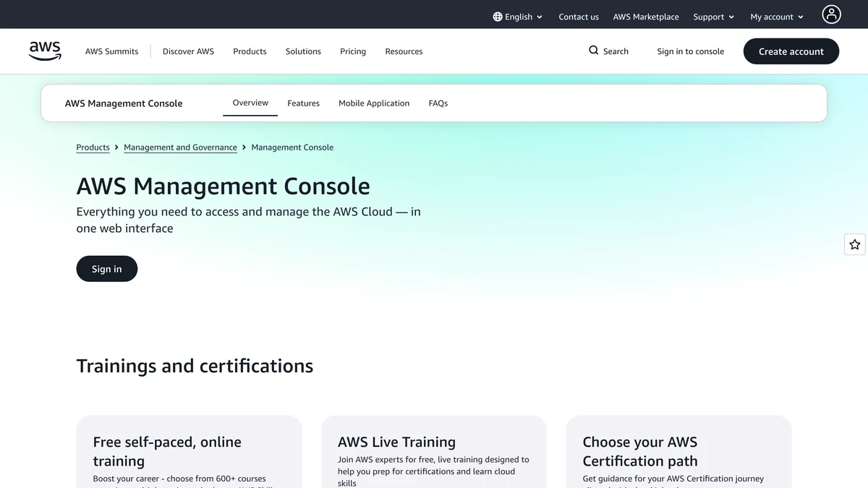
Task: Open the Pricing menu
Action: pos(353,51)
